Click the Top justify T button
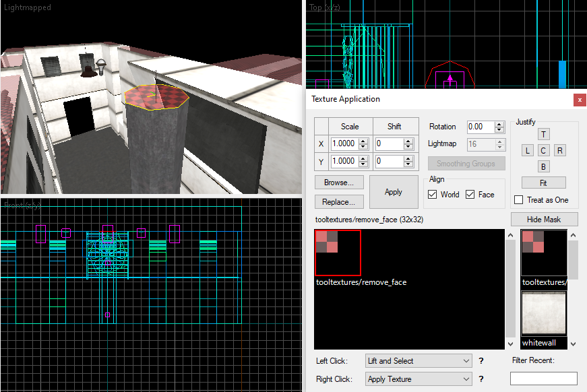The image size is (587, 392). pyautogui.click(x=544, y=134)
